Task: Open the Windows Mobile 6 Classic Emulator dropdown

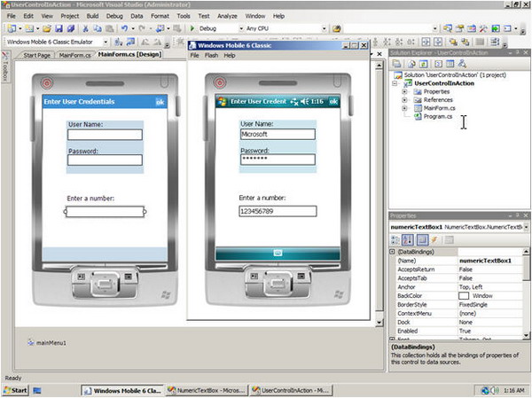Action: tap(106, 42)
